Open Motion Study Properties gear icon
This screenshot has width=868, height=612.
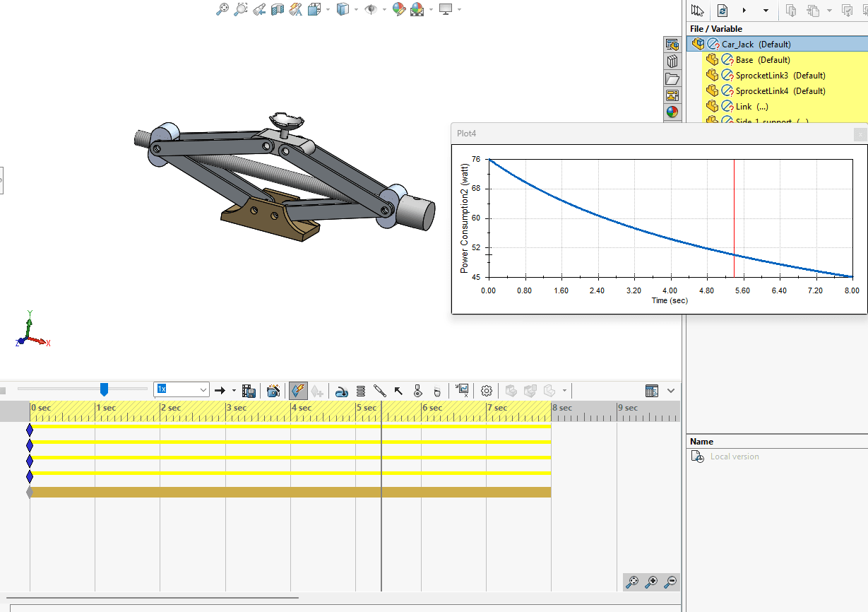[486, 391]
